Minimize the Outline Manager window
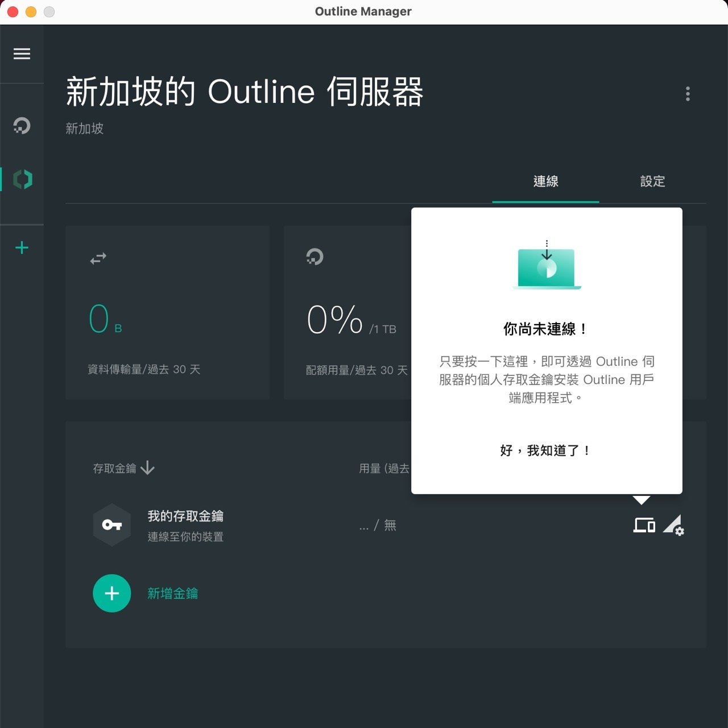Screen dimensions: 728x728 click(31, 11)
